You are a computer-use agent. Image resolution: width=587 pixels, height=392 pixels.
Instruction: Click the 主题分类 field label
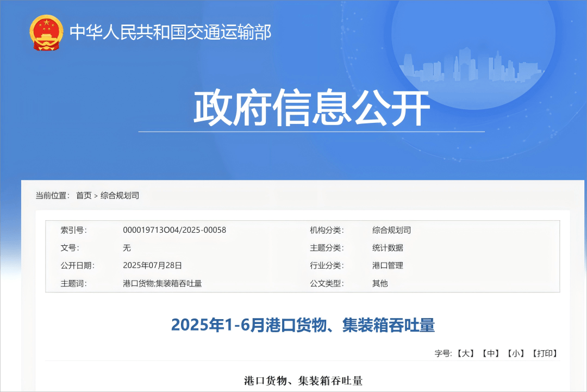coord(327,248)
